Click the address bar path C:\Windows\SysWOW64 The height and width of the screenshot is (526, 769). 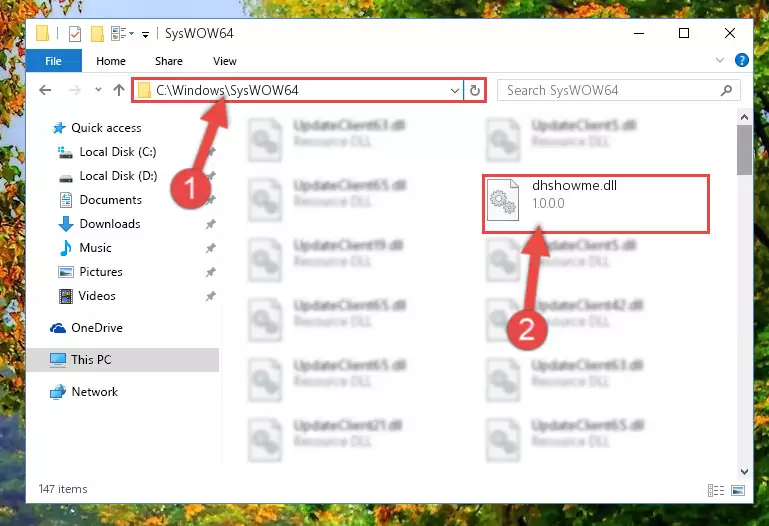click(x=227, y=90)
